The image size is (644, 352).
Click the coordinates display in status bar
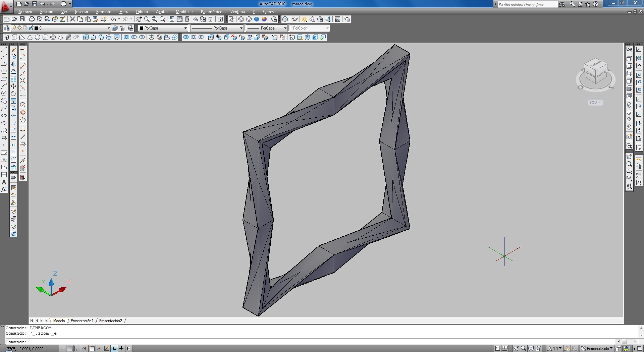[24, 349]
